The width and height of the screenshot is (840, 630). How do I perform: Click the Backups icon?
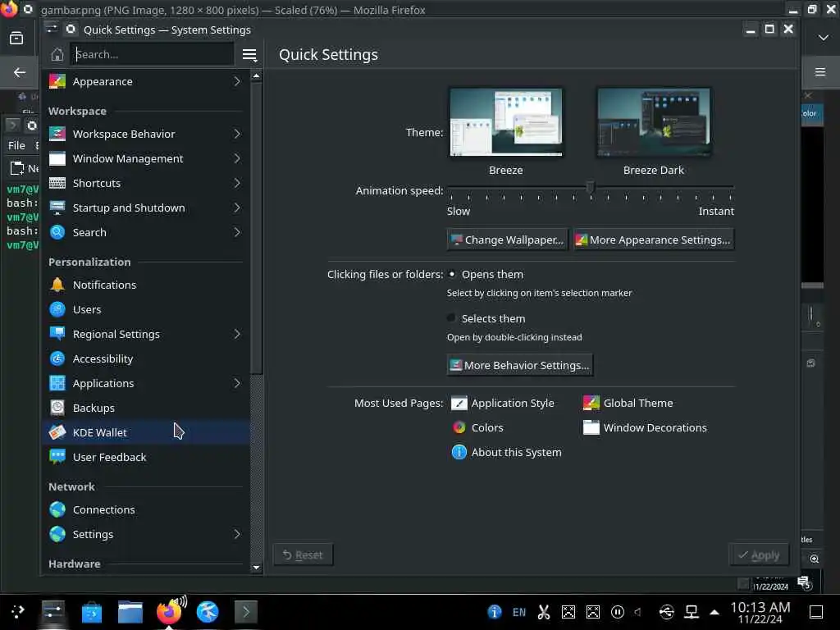point(57,409)
